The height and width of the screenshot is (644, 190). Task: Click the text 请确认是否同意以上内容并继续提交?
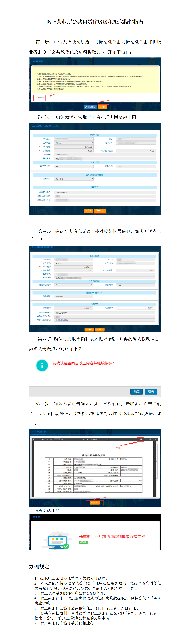point(83,363)
